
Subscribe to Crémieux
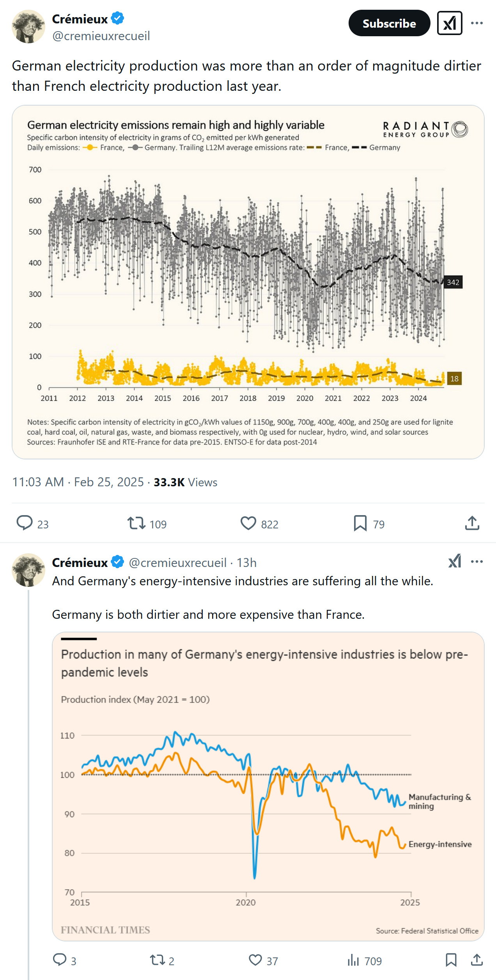(389, 23)
